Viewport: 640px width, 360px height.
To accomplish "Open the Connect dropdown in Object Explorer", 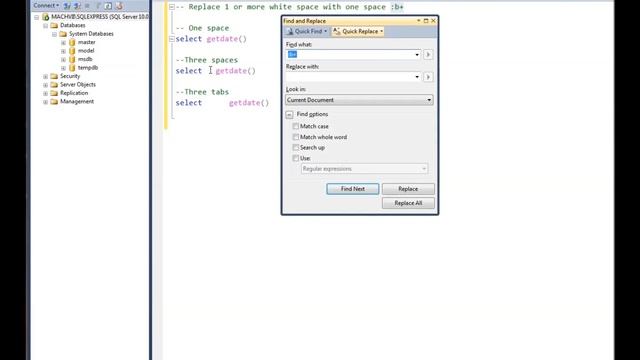I will [x=46, y=6].
